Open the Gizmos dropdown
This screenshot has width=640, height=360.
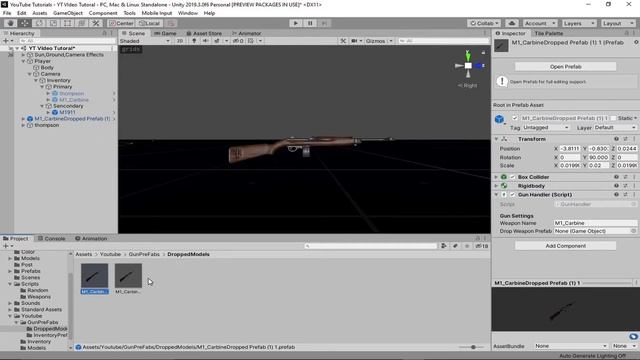click(x=379, y=41)
